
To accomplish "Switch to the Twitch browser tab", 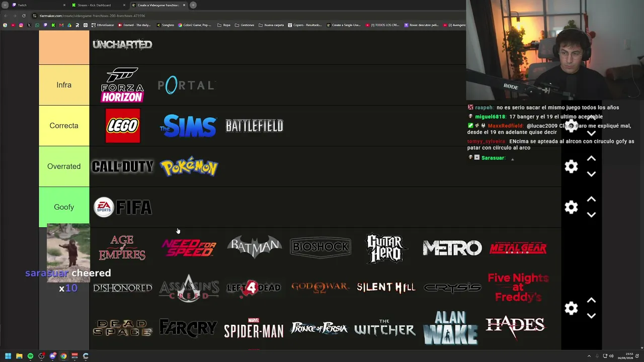I will coord(38,5).
